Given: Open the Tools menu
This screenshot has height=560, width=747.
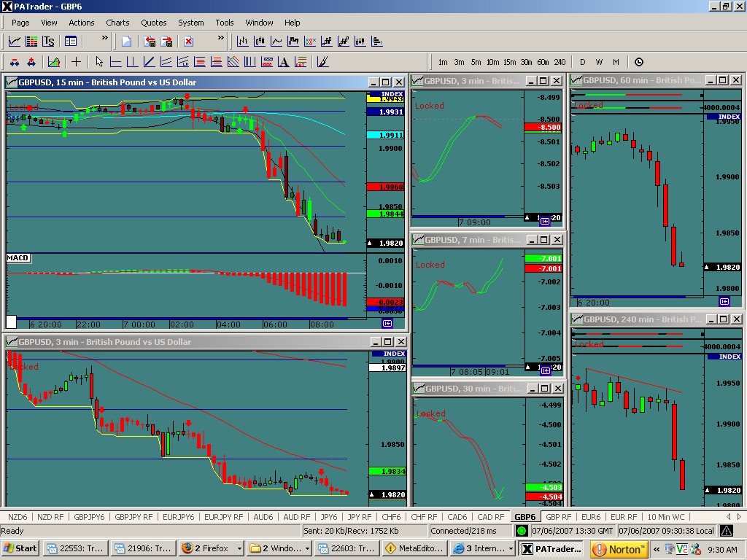Looking at the screenshot, I should coord(225,23).
